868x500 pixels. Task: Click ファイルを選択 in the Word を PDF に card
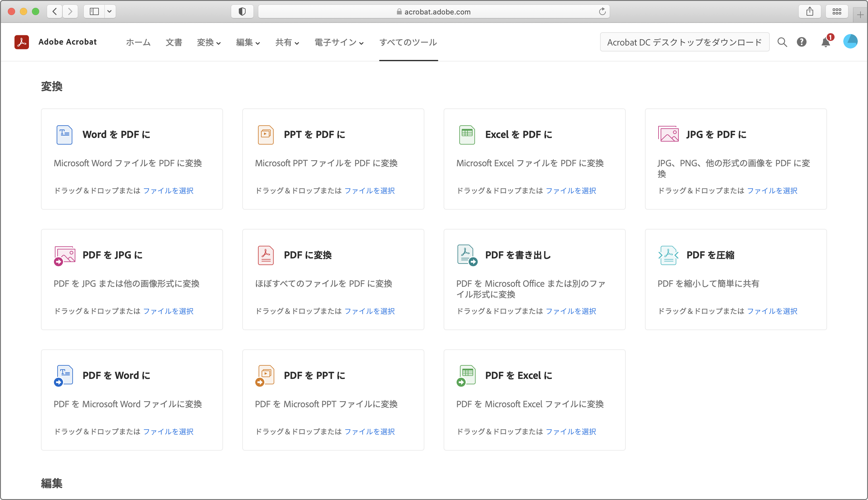pos(168,191)
